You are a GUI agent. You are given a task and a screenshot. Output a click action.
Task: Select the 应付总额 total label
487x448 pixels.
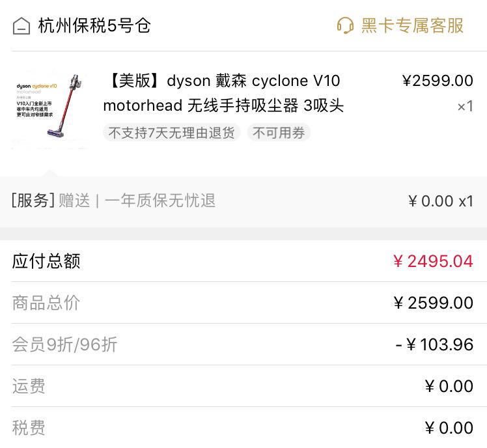(46, 261)
